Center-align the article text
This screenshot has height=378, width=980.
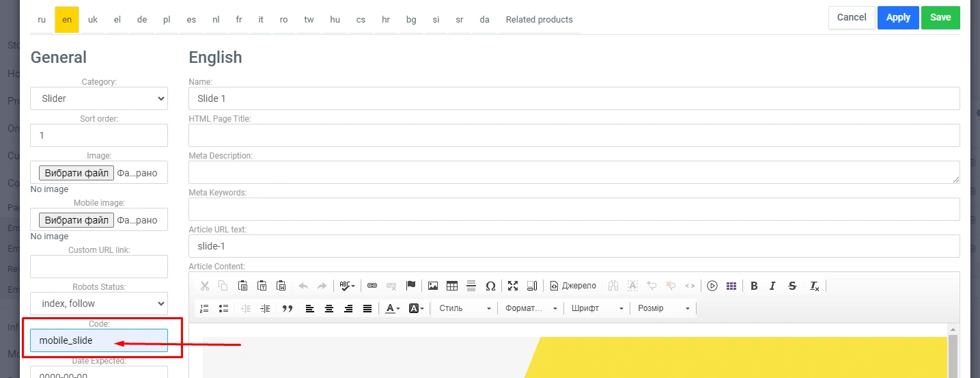329,308
